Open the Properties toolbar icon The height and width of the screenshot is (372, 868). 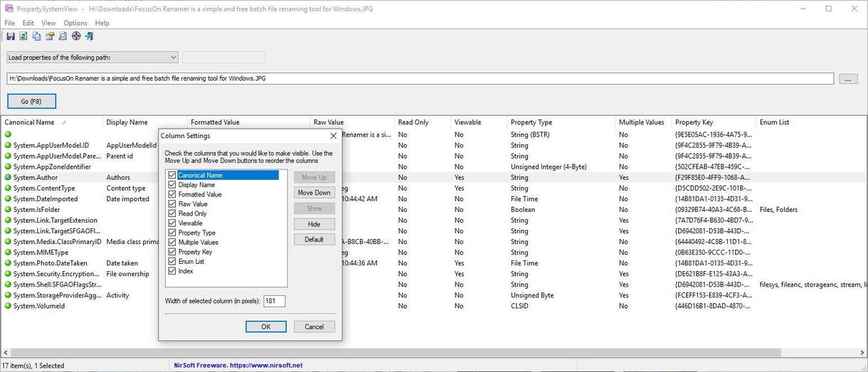50,36
